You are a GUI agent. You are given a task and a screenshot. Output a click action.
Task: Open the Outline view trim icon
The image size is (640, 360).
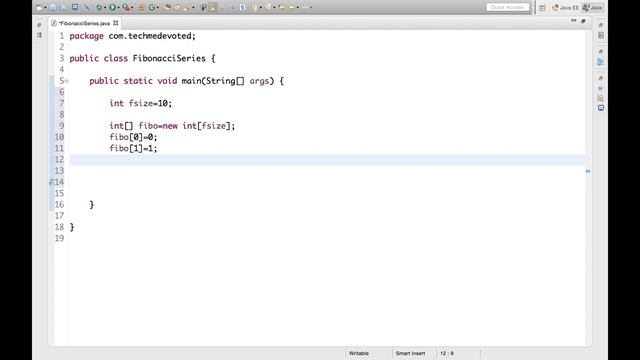click(x=600, y=62)
